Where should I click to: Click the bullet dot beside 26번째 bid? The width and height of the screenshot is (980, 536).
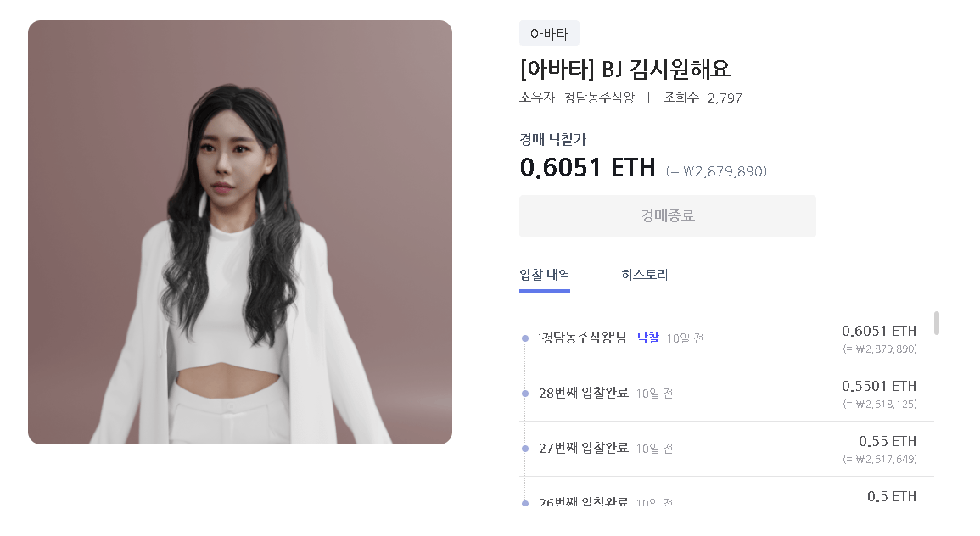coord(525,503)
